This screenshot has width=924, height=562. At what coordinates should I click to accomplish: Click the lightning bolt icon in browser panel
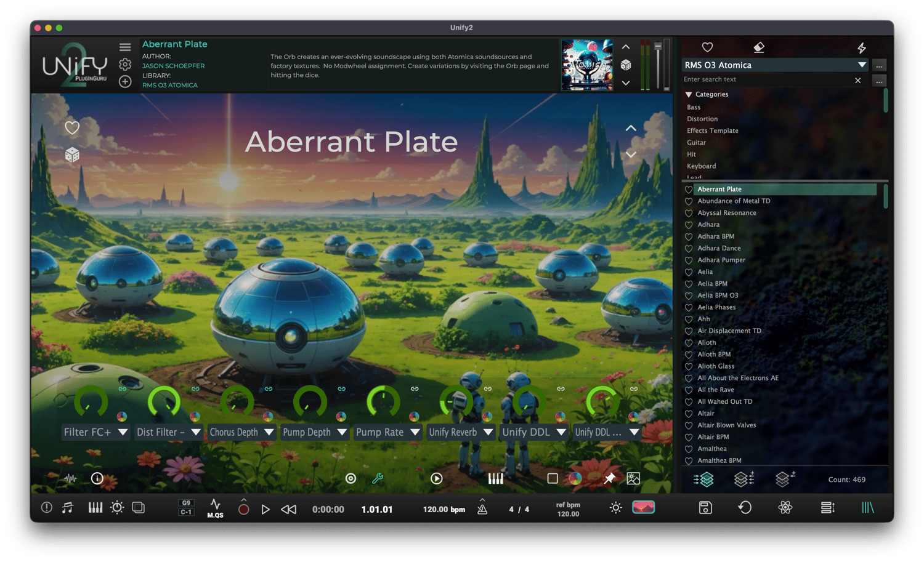pos(862,47)
